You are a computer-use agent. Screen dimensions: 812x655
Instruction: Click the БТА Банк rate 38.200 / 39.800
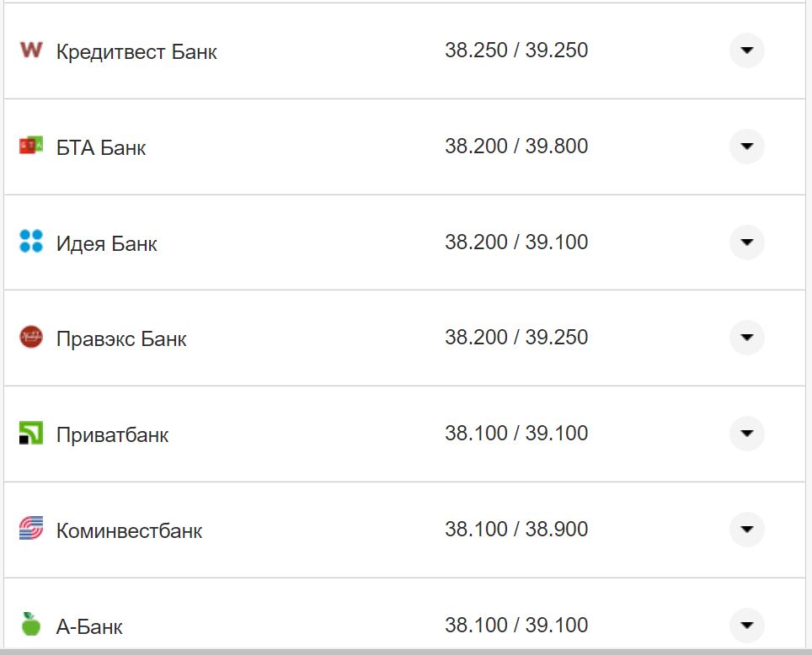pos(516,146)
